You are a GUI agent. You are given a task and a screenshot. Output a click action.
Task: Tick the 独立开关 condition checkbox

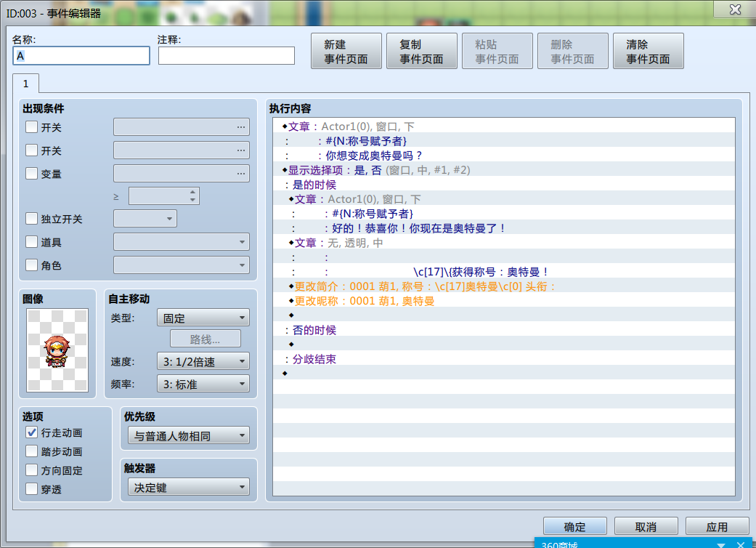(31, 219)
